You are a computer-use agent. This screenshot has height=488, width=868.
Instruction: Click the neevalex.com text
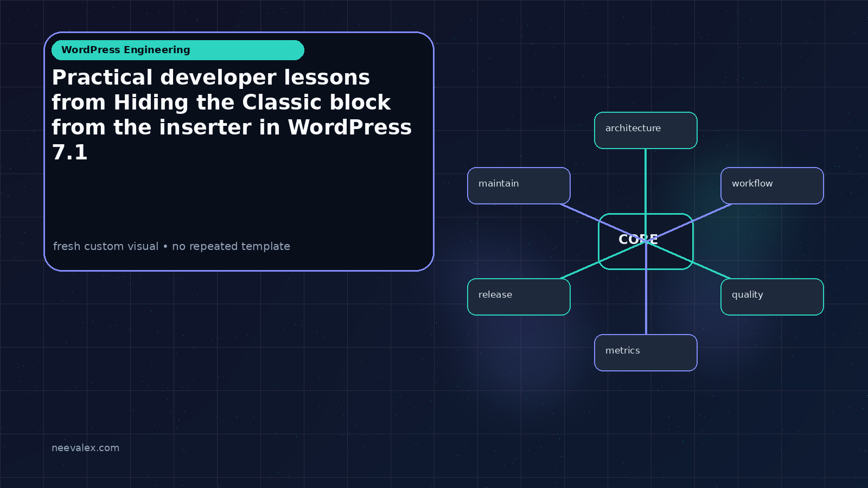[85, 448]
